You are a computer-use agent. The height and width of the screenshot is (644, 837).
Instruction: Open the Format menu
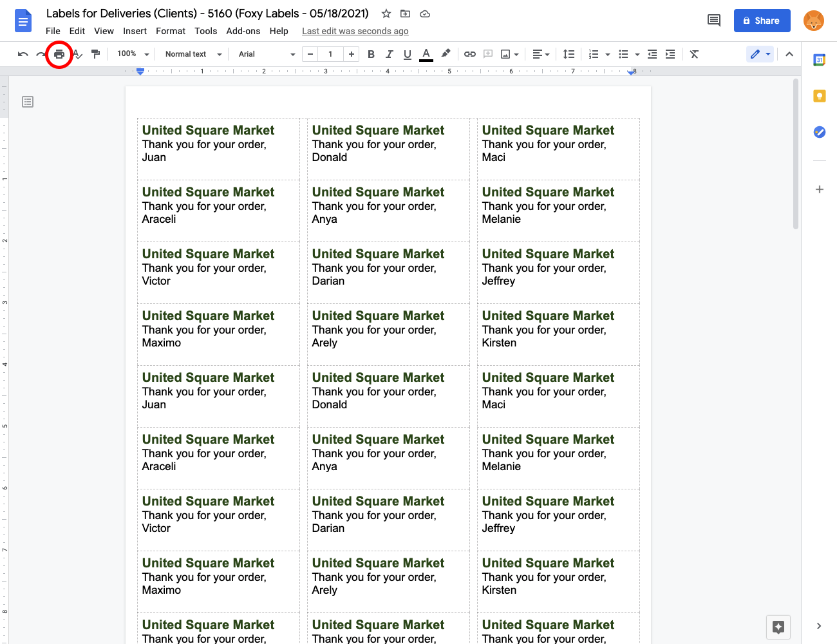(x=170, y=30)
